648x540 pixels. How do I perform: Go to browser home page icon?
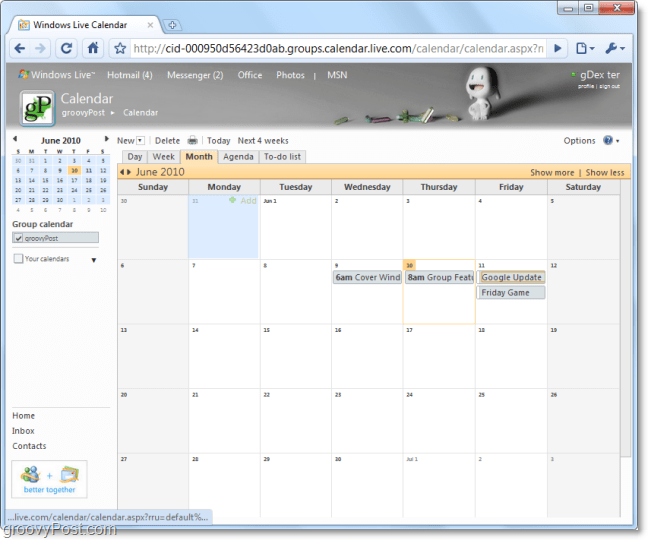(x=93, y=48)
